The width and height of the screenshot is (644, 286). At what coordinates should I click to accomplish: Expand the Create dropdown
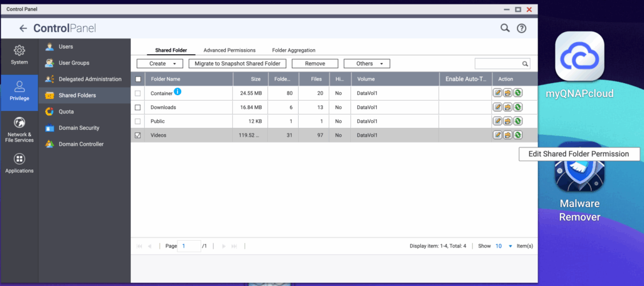[160, 64]
